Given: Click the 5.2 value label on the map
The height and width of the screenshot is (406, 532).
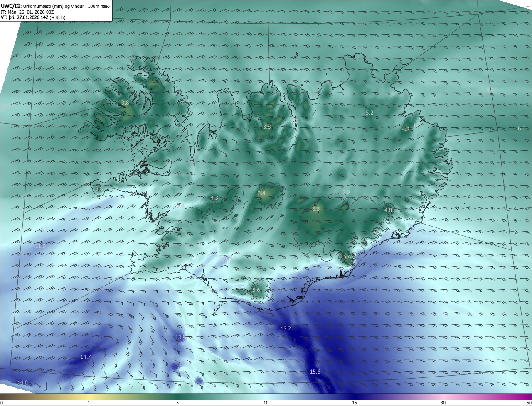Looking at the screenshot, I should 369,113.
